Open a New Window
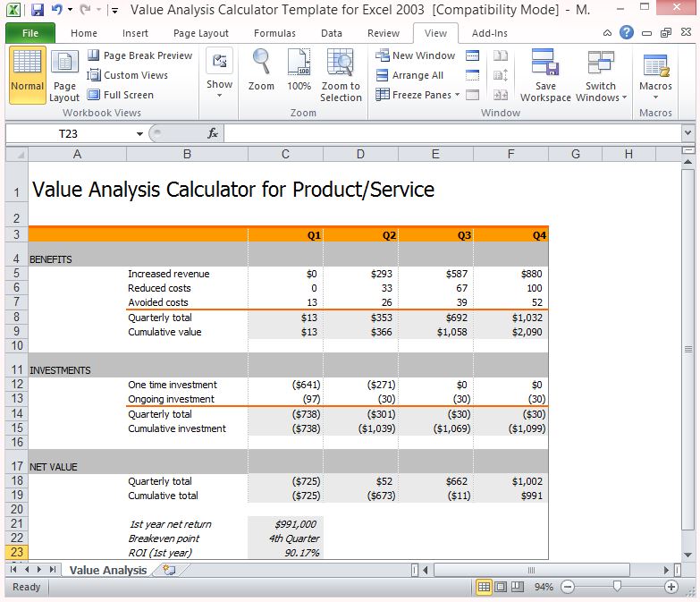The image size is (700, 602). click(415, 55)
